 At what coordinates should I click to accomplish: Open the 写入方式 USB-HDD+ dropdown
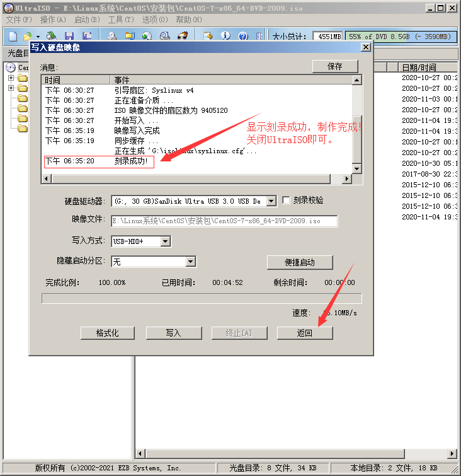pos(165,241)
